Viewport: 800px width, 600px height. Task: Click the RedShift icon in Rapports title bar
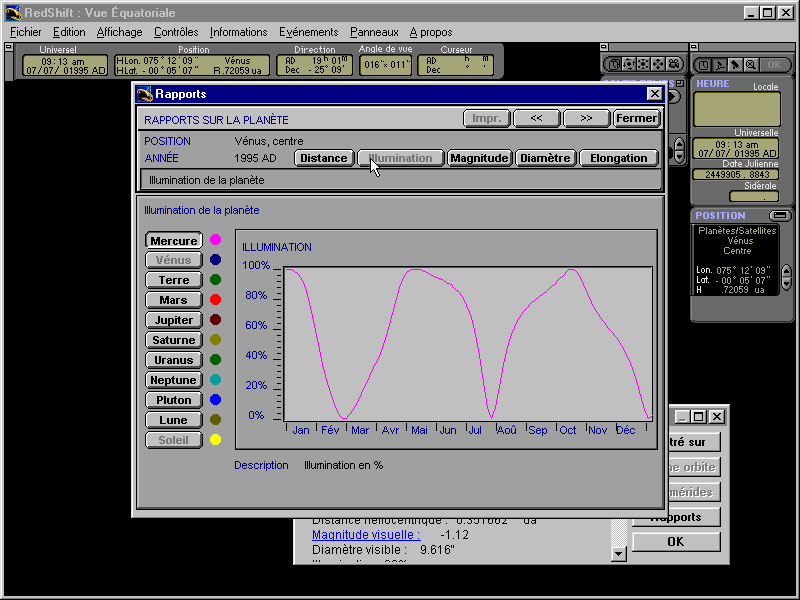(144, 94)
